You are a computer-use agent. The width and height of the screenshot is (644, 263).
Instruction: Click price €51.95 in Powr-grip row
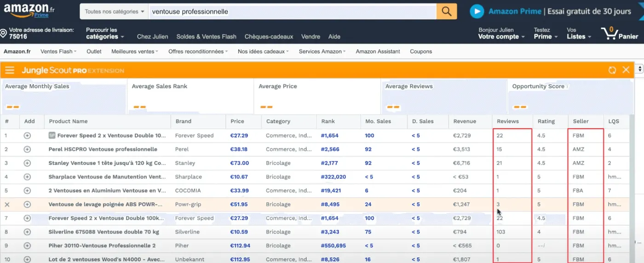coord(239,205)
